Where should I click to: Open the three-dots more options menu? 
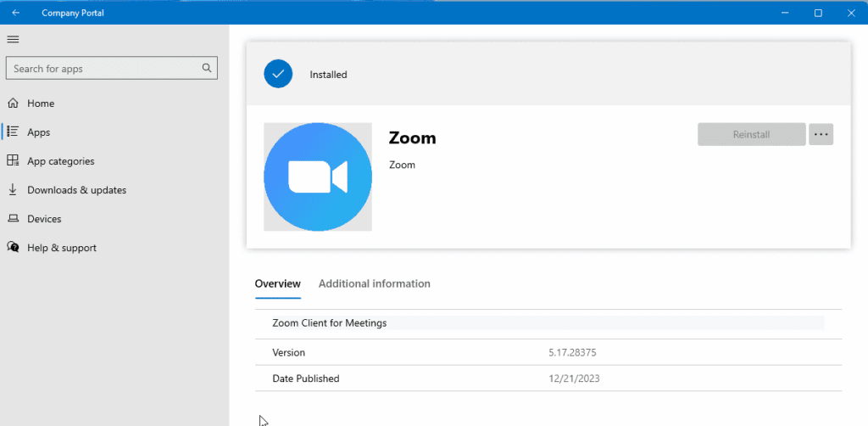[x=821, y=134]
